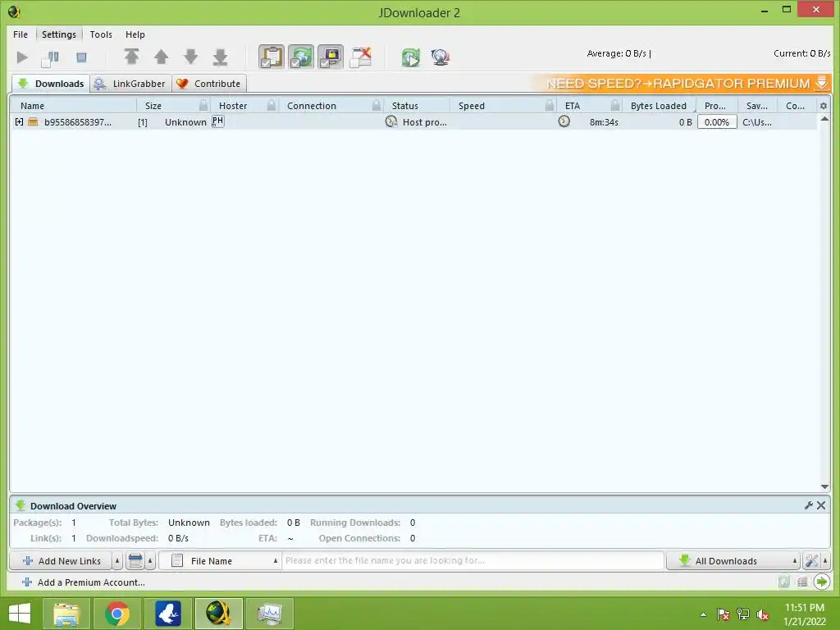Viewport: 840px width, 630px height.
Task: Open the File menu
Action: tap(21, 34)
